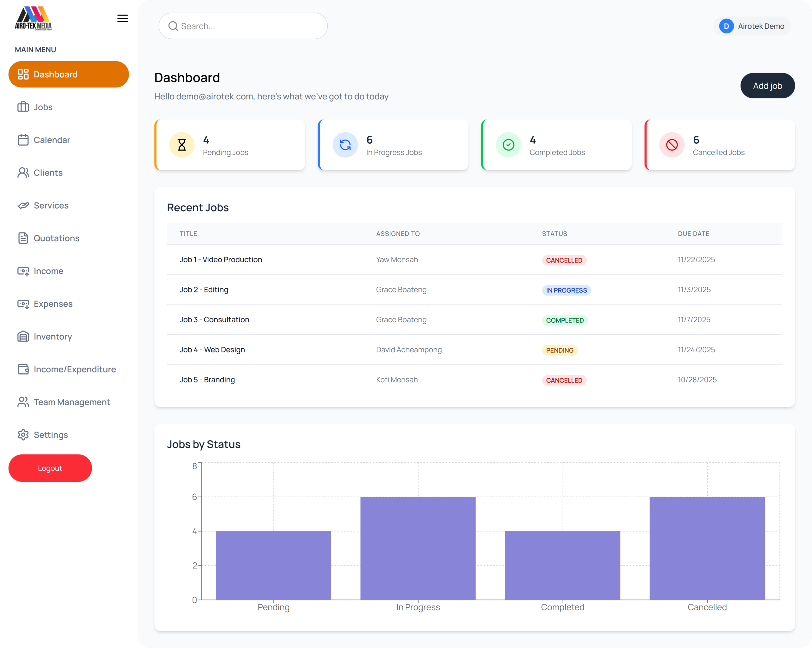This screenshot has width=812, height=648.
Task: Click the red Logout button
Action: [x=50, y=468]
